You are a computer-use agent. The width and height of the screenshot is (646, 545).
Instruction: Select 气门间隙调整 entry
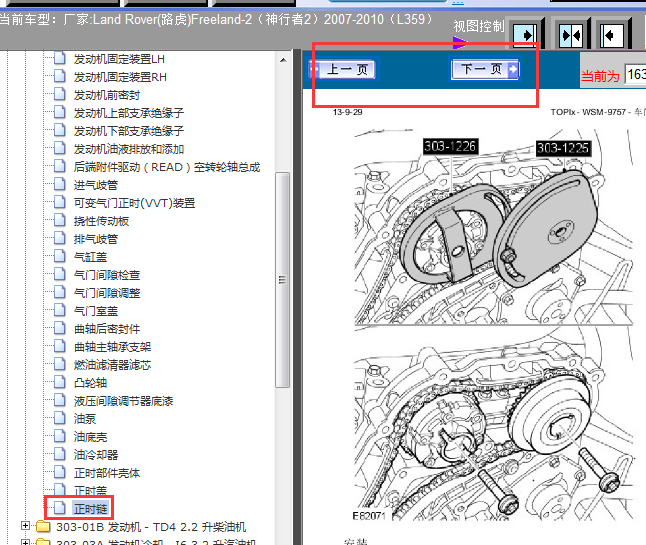tap(107, 293)
